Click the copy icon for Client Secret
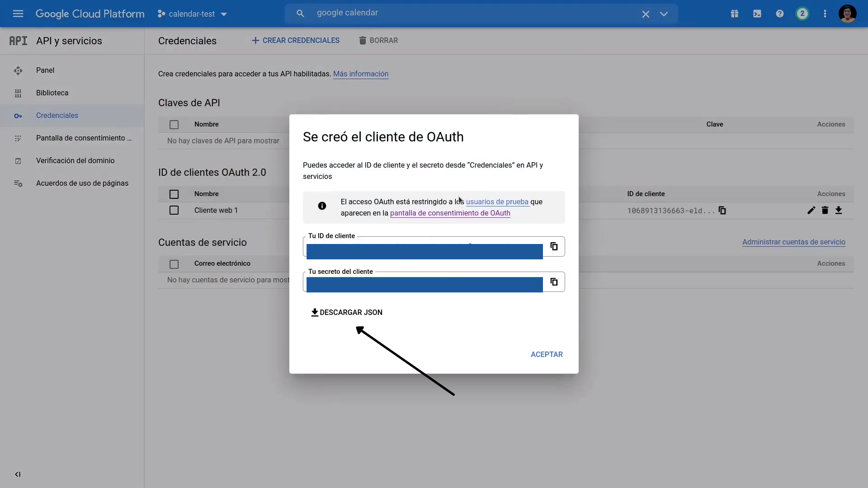This screenshot has width=868, height=488. 554,281
